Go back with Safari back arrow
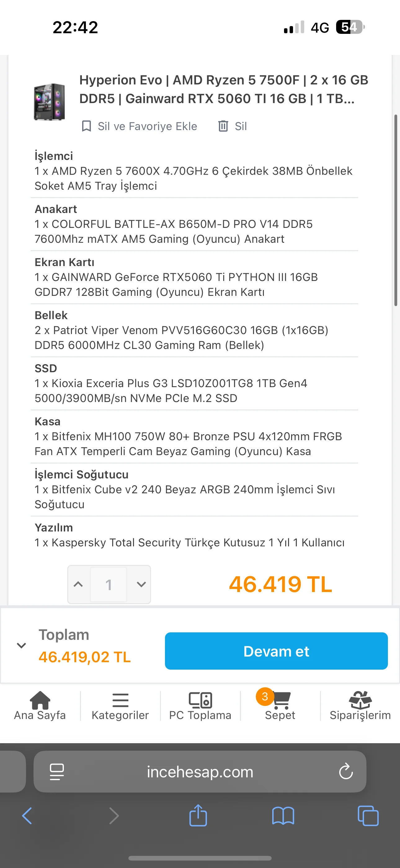400x868 pixels. click(x=27, y=816)
